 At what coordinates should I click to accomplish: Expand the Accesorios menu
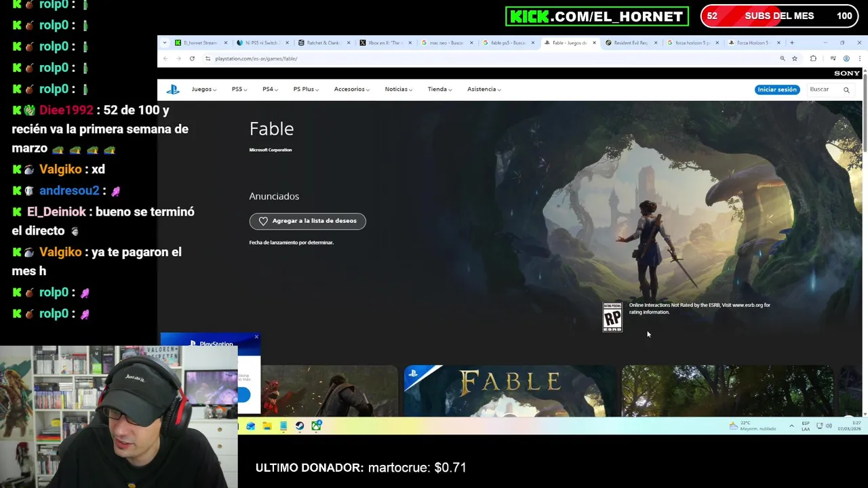pos(352,89)
